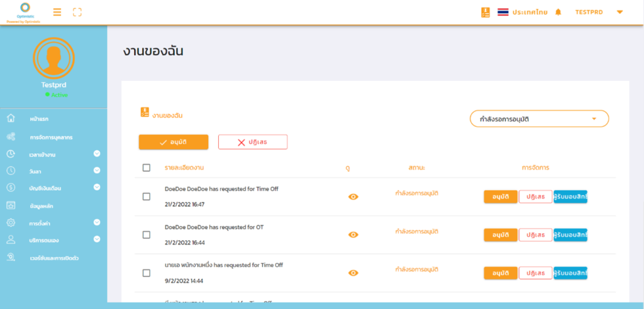Click blue delegate button on first request row
The width and height of the screenshot is (644, 309).
570,197
